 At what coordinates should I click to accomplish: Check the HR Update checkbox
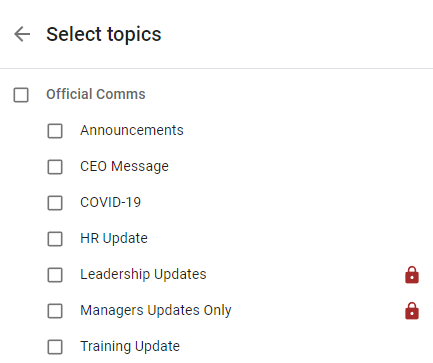(x=55, y=239)
